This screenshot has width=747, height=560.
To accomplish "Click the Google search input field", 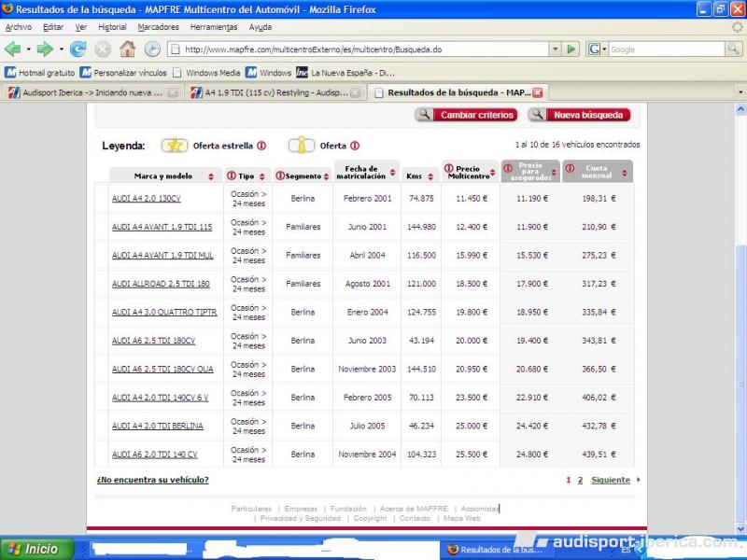I will click(666, 49).
